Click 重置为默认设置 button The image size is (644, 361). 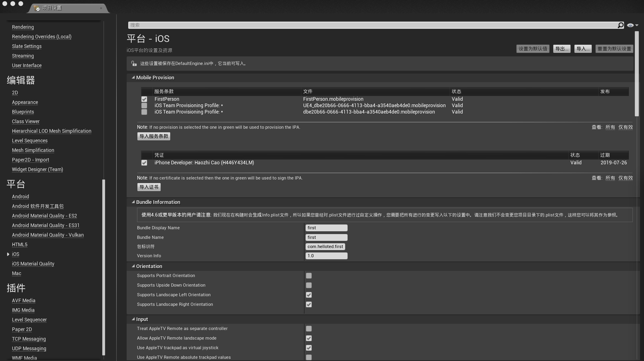(614, 49)
